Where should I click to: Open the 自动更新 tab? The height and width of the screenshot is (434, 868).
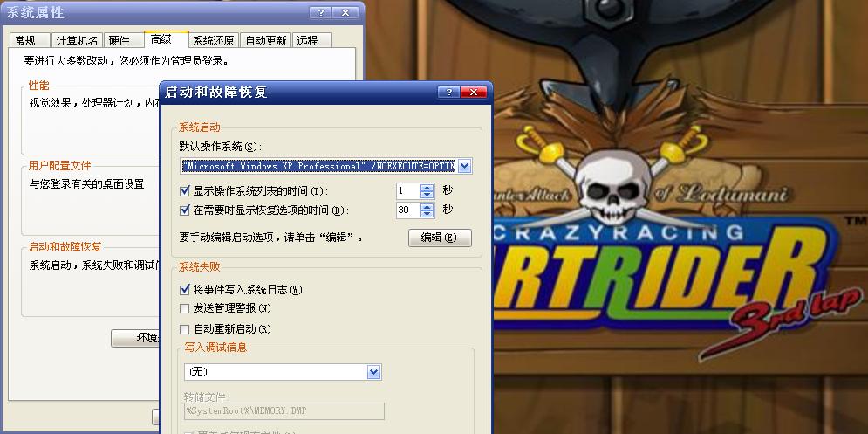click(x=266, y=40)
